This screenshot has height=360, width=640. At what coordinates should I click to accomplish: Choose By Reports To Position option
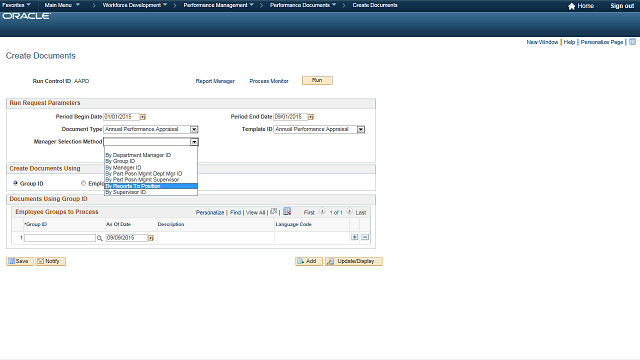(x=151, y=186)
